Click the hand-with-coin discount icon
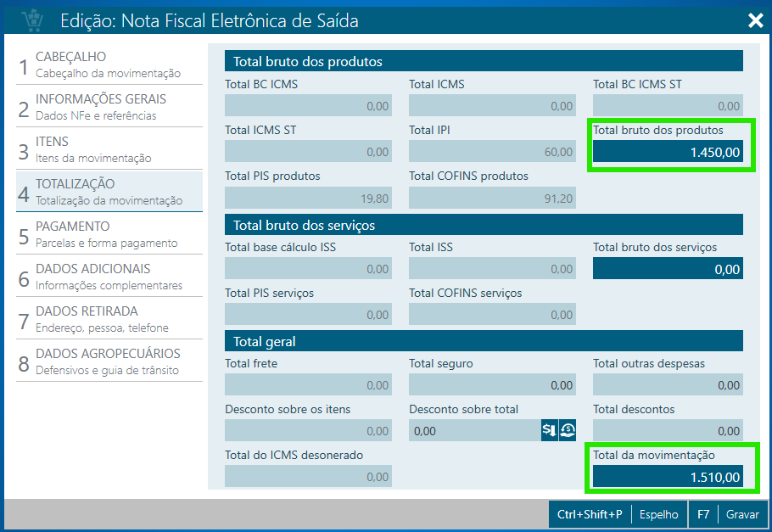This screenshot has width=772, height=532. coord(568,430)
